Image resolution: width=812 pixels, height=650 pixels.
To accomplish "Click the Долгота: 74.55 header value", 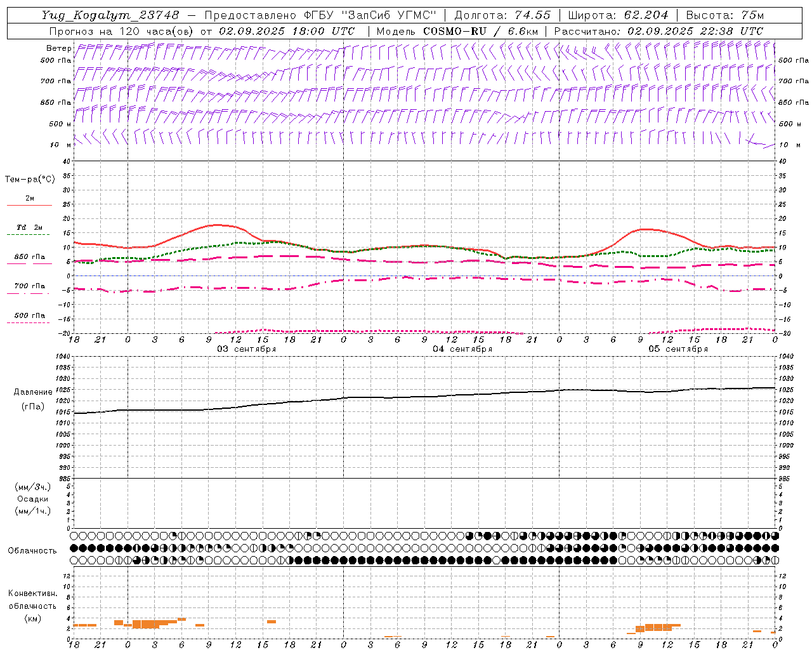I will (502, 15).
